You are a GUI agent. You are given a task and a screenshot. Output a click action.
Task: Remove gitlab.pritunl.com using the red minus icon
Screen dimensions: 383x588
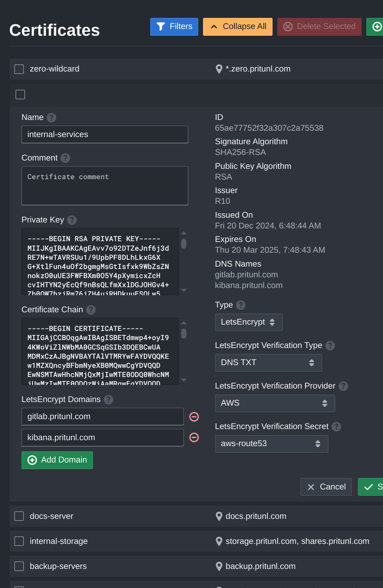coord(194,417)
